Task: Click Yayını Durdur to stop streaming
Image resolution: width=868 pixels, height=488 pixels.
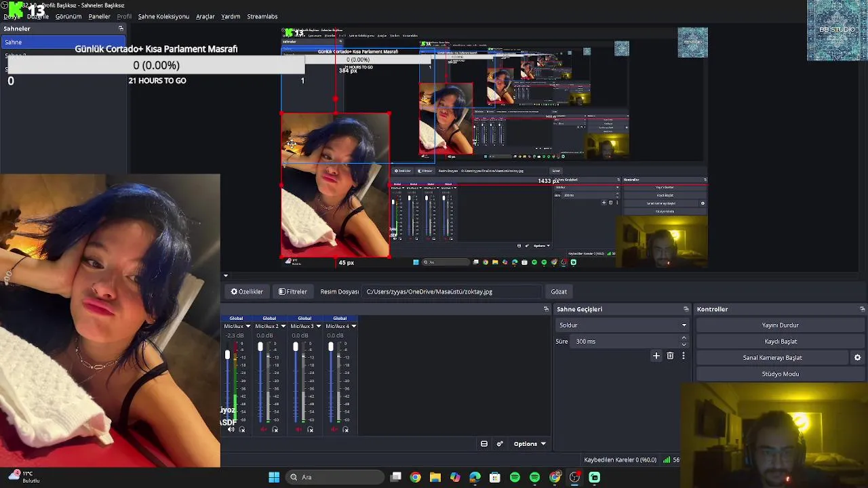Action: [x=780, y=325]
